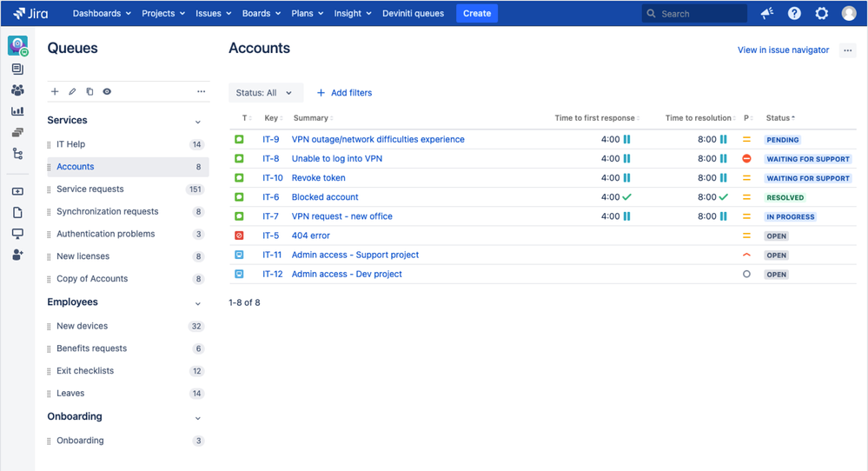The image size is (868, 471).
Task: Open Reports chart icon in sidebar
Action: point(17,111)
